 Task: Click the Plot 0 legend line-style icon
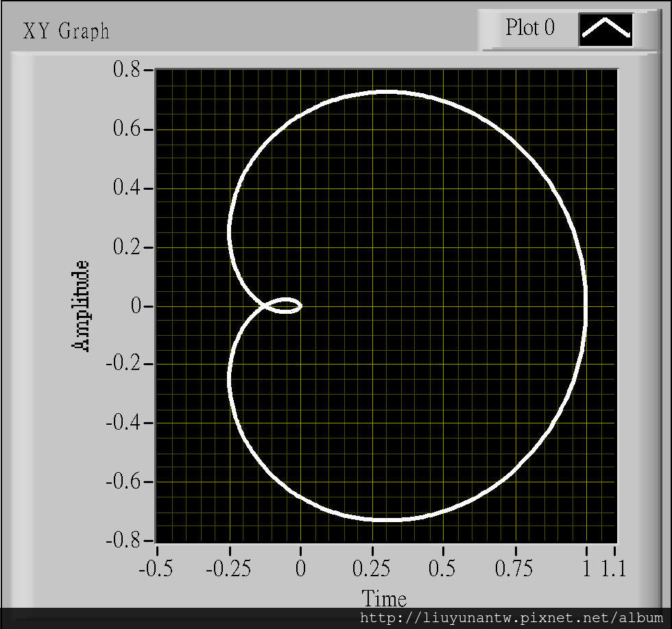[x=606, y=29]
